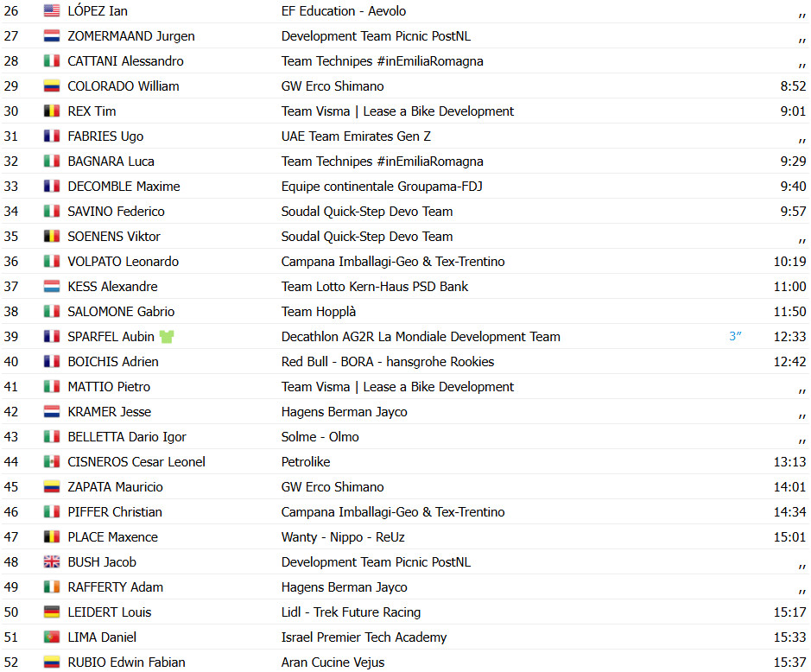
Task: Click the Italian flag beside SALOMONE Gabrio
Action: click(52, 312)
